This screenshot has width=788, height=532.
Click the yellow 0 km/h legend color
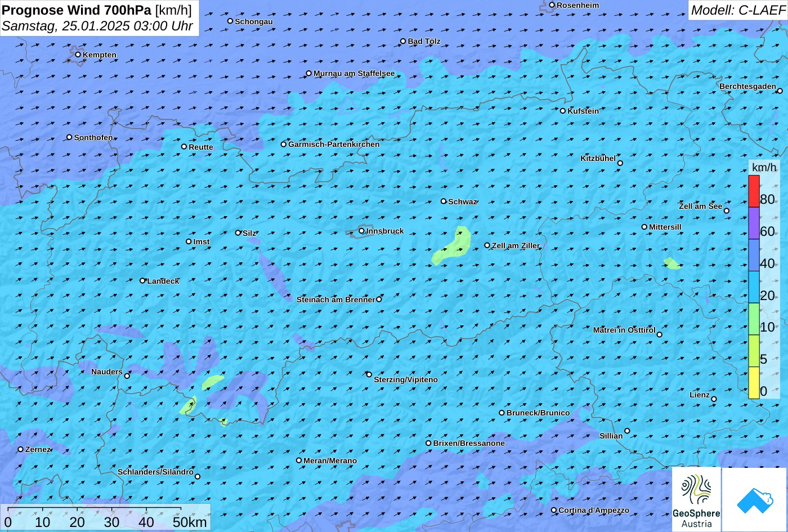(754, 383)
